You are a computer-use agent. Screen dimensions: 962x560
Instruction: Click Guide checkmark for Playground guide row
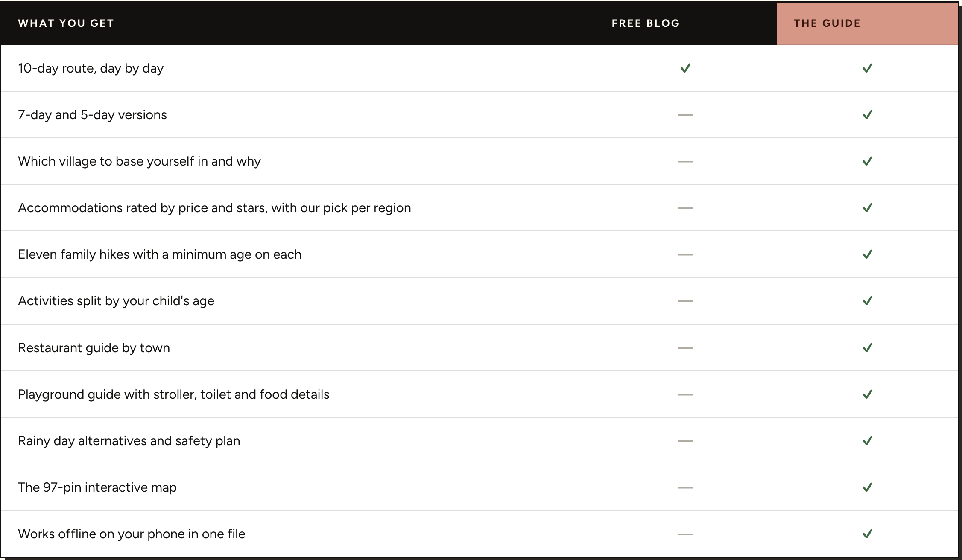[x=867, y=394]
